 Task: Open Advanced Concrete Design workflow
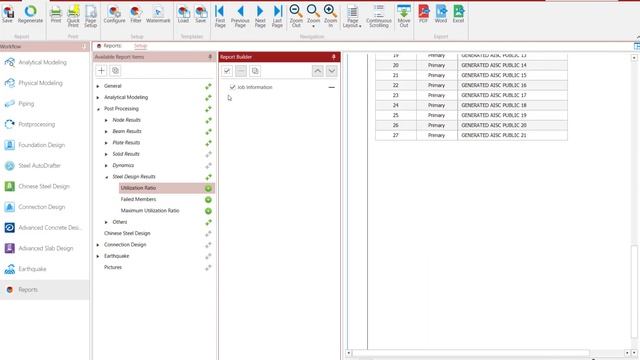click(44, 228)
